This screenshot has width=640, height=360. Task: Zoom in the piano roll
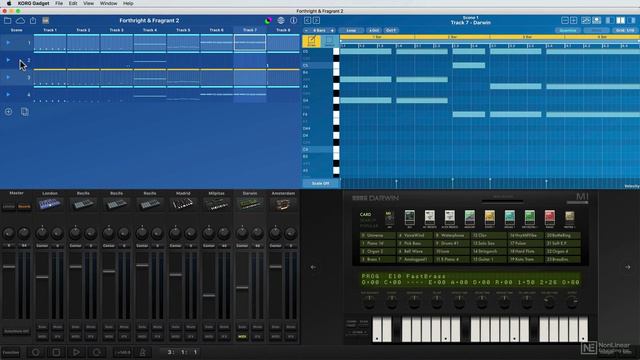point(573,20)
